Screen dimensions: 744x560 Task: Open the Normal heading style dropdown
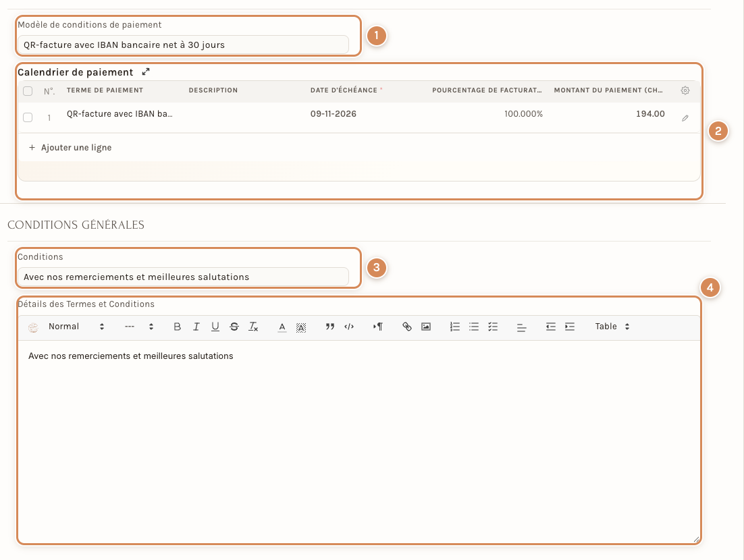point(76,327)
